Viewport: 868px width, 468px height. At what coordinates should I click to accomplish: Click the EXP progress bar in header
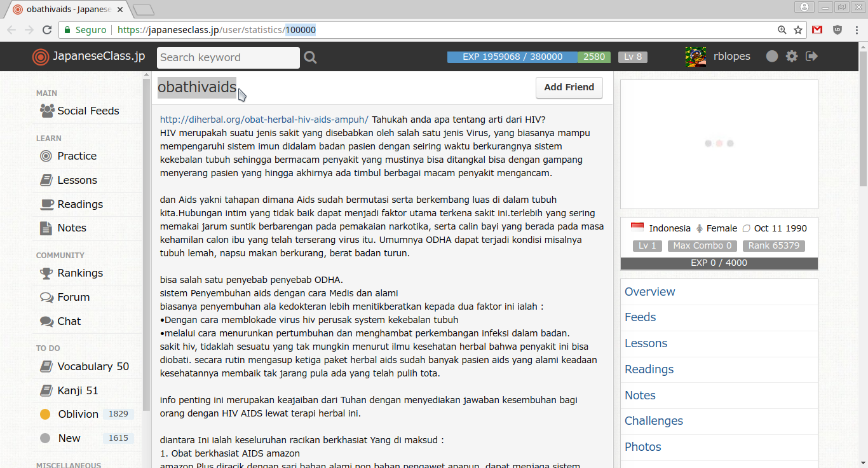click(512, 57)
